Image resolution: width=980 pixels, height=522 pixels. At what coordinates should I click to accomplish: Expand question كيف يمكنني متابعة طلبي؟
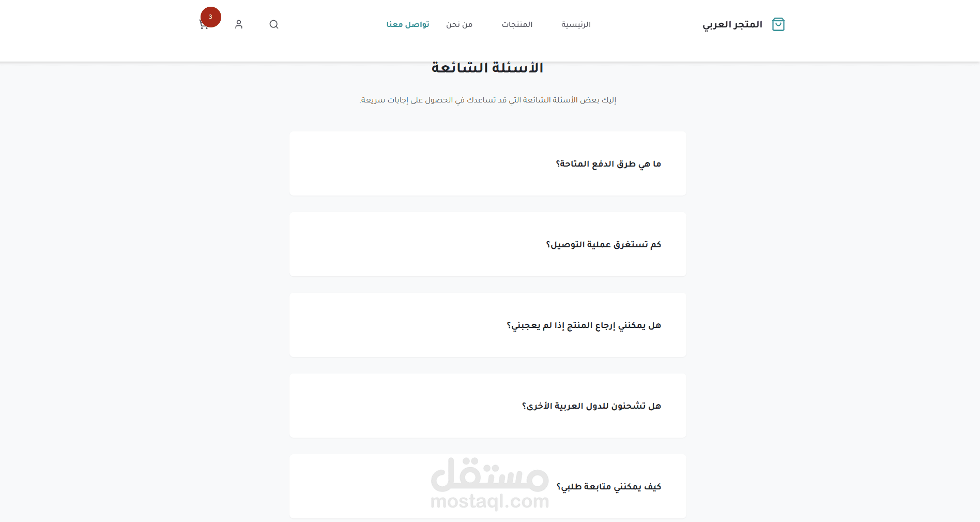pos(488,486)
